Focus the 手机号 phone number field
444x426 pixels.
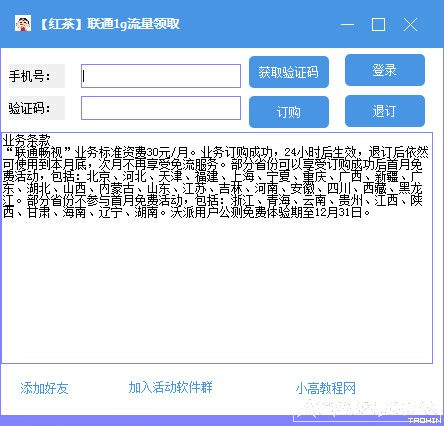coord(161,76)
